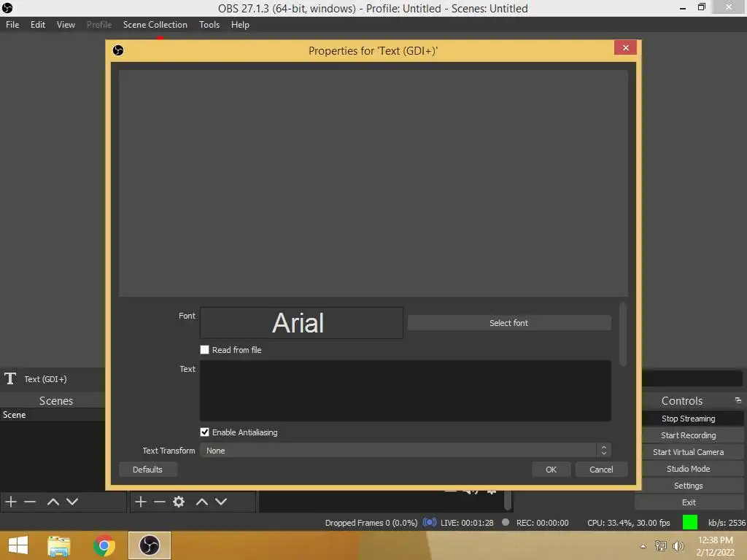Open File Explorer from the taskbar

pos(59,545)
